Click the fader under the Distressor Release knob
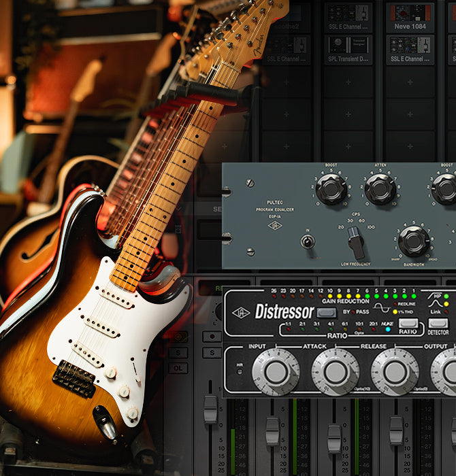 (396, 430)
